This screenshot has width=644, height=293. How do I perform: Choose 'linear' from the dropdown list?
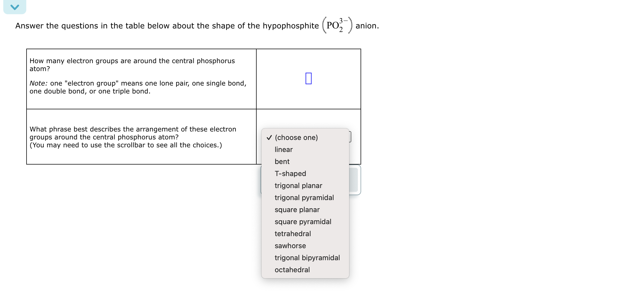(x=283, y=150)
